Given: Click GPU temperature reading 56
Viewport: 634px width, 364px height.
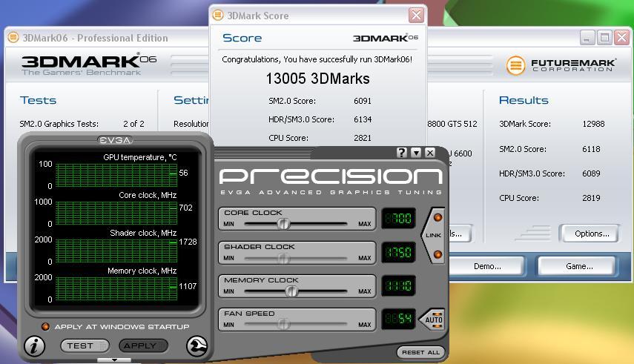Looking at the screenshot, I should 184,173.
